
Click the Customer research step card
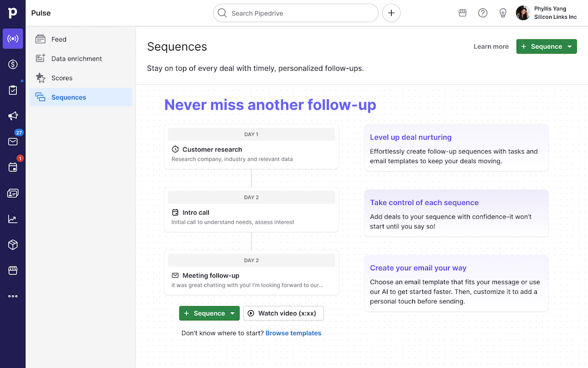coord(251,147)
